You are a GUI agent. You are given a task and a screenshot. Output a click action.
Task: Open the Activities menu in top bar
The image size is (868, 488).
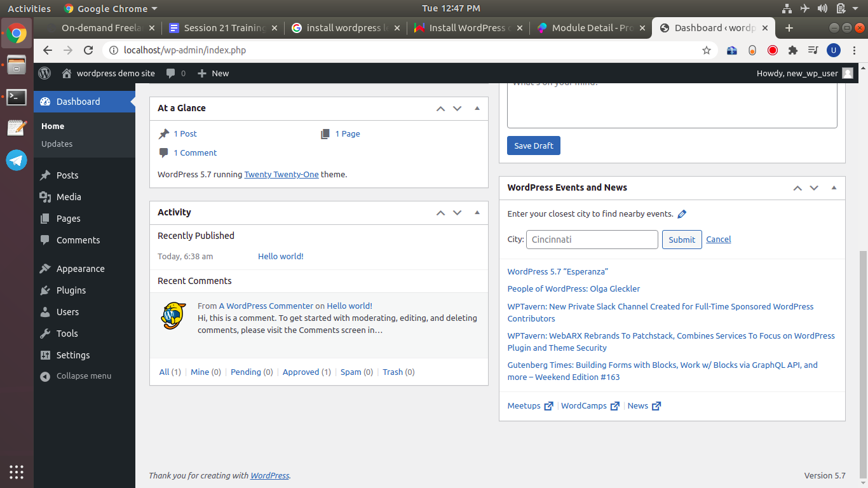(x=29, y=8)
